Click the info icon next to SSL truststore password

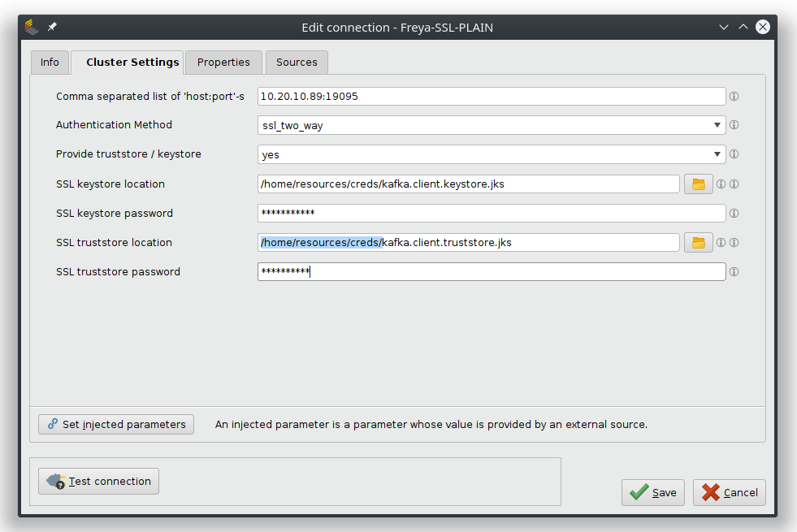coord(734,271)
